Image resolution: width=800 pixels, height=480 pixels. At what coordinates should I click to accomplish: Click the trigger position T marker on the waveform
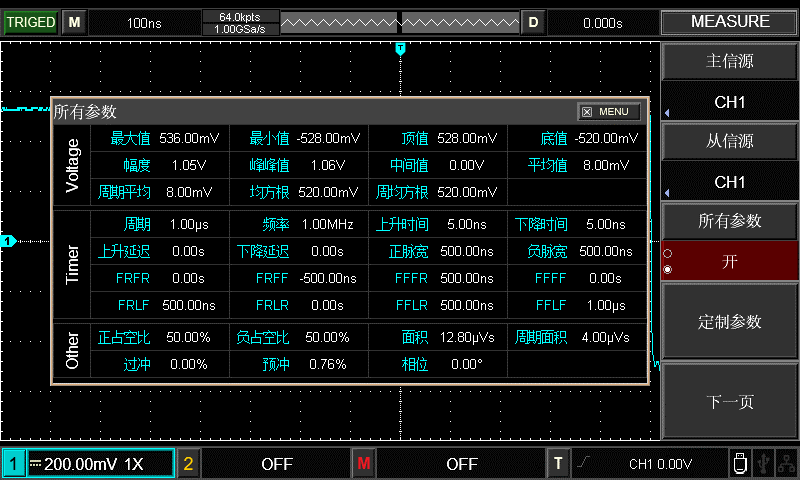point(400,48)
